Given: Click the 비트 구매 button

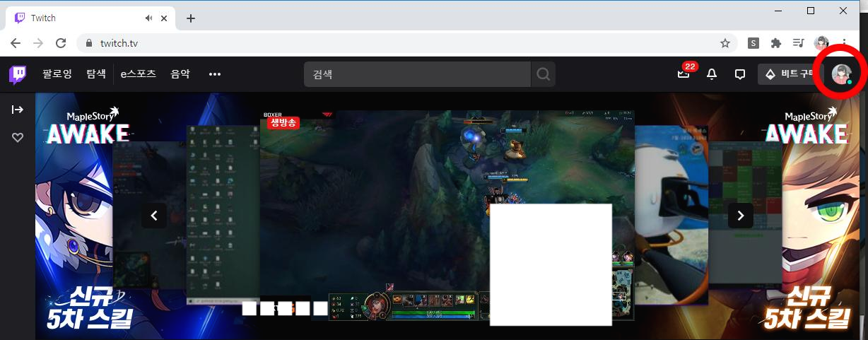Looking at the screenshot, I should [790, 74].
